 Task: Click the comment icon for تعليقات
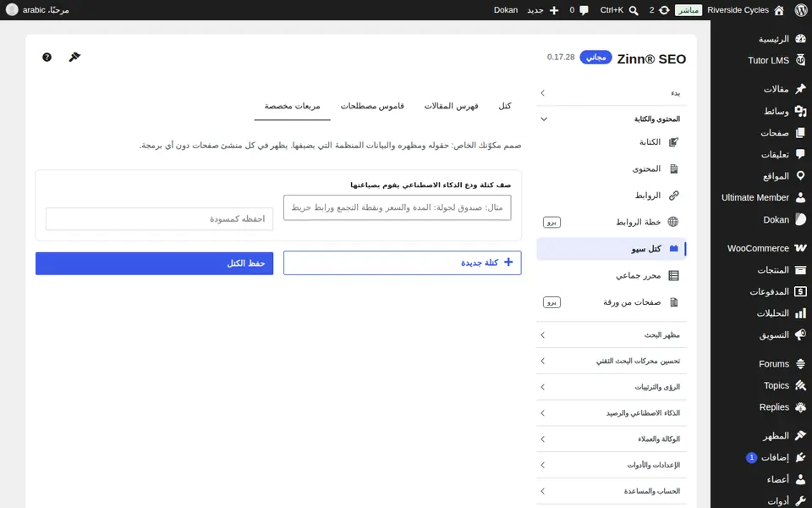click(x=801, y=154)
